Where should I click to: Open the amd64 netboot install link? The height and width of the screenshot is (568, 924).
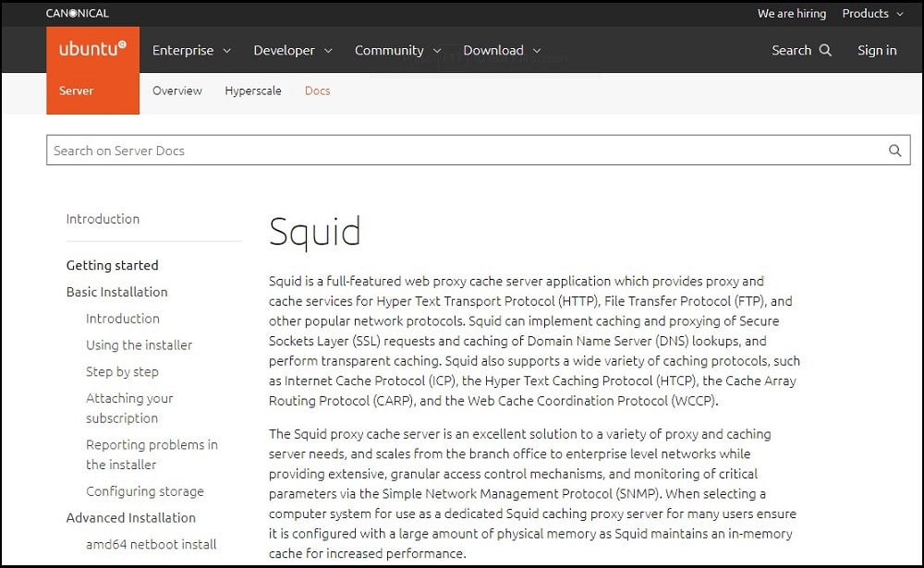(x=151, y=544)
